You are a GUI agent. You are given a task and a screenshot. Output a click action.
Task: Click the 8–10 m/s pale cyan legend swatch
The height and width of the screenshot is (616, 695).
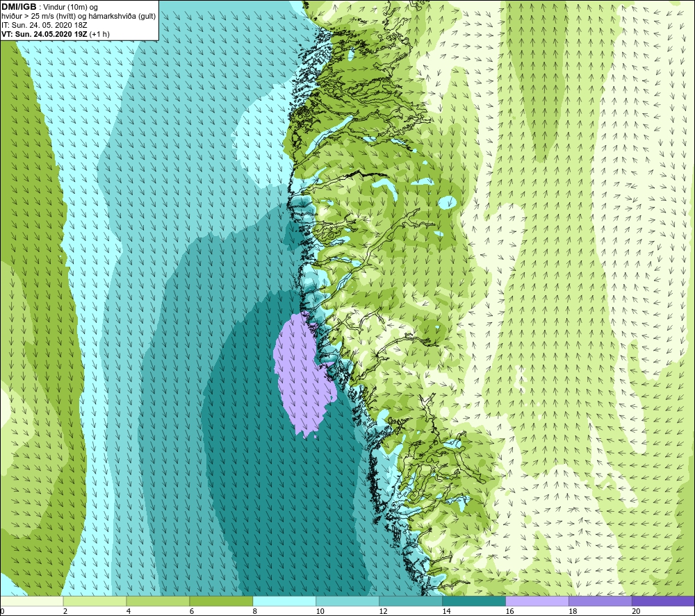(x=284, y=601)
